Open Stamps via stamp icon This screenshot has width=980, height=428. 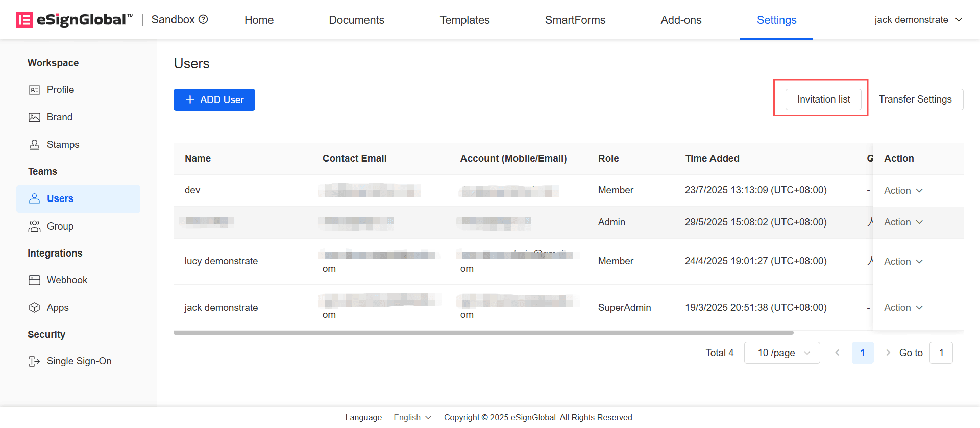coord(34,145)
